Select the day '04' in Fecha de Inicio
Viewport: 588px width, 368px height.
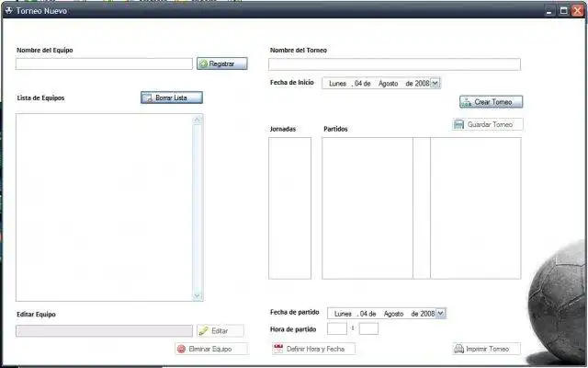358,84
